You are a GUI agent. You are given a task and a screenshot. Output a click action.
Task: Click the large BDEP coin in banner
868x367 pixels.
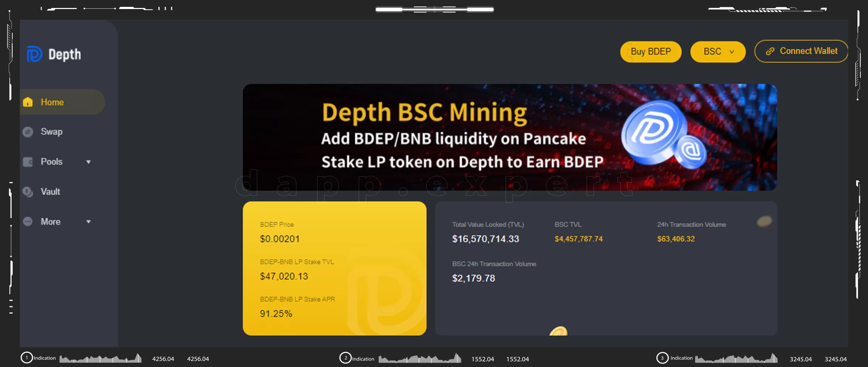point(654,132)
